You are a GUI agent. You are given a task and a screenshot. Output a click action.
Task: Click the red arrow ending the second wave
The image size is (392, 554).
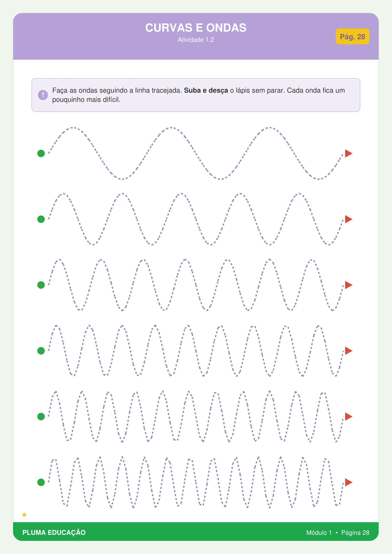coord(348,219)
